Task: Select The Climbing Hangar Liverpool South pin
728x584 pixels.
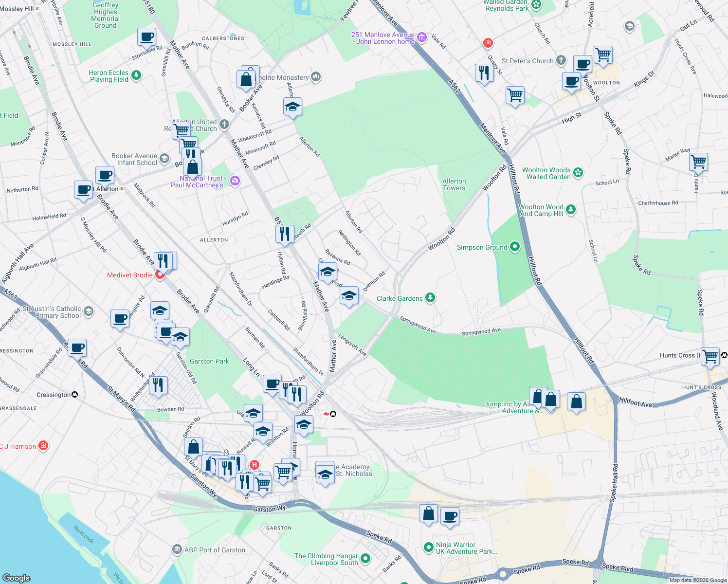Action: point(365,559)
